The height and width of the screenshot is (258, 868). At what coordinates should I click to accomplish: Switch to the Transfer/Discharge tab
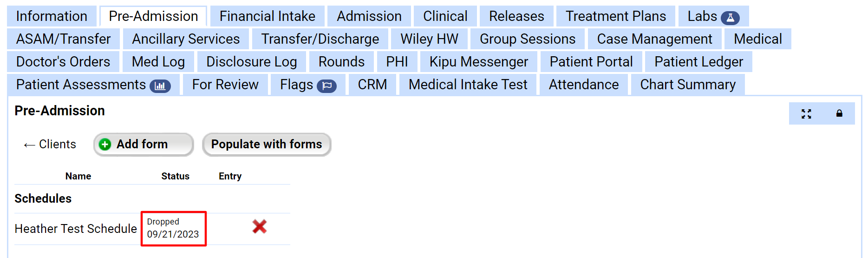pyautogui.click(x=320, y=39)
